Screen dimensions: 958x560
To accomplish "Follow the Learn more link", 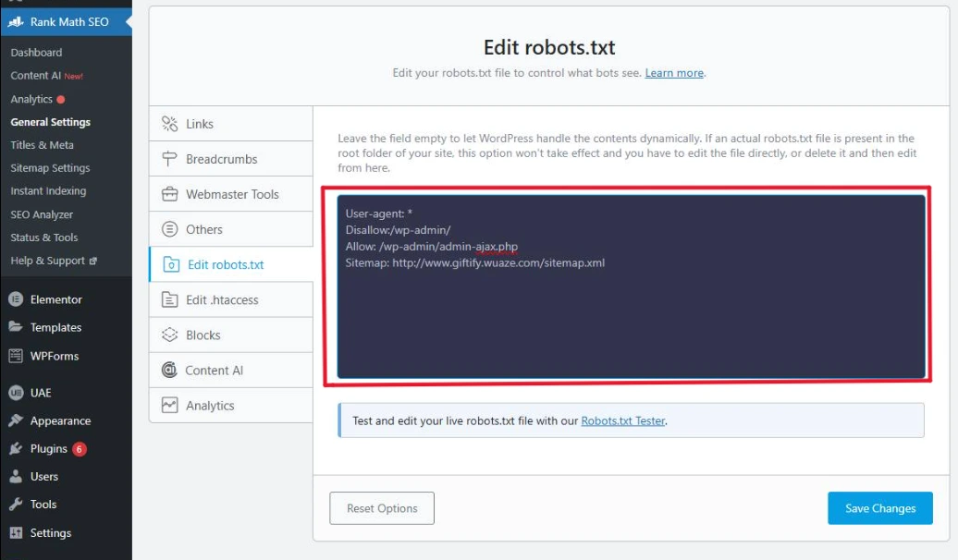I will pos(674,73).
